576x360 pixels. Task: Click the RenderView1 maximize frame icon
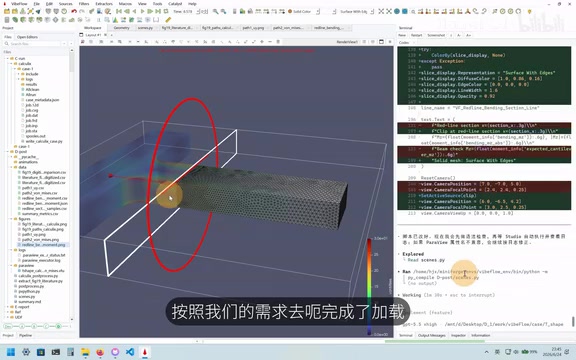click(381, 42)
